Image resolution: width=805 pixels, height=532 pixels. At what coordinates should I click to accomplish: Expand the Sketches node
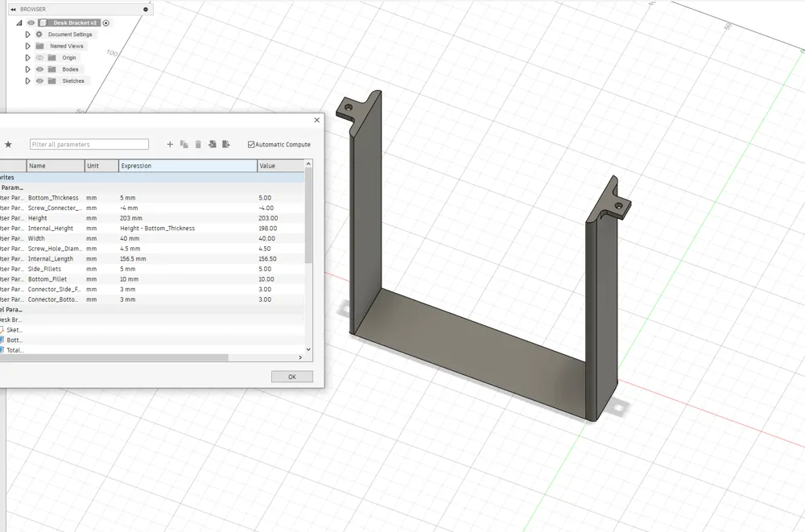pyautogui.click(x=27, y=80)
